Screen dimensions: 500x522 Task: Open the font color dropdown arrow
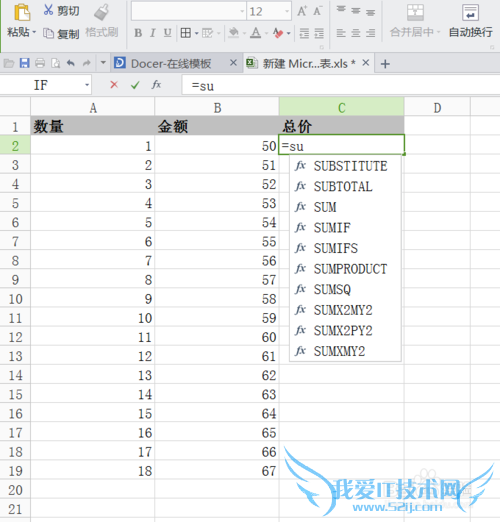point(266,33)
